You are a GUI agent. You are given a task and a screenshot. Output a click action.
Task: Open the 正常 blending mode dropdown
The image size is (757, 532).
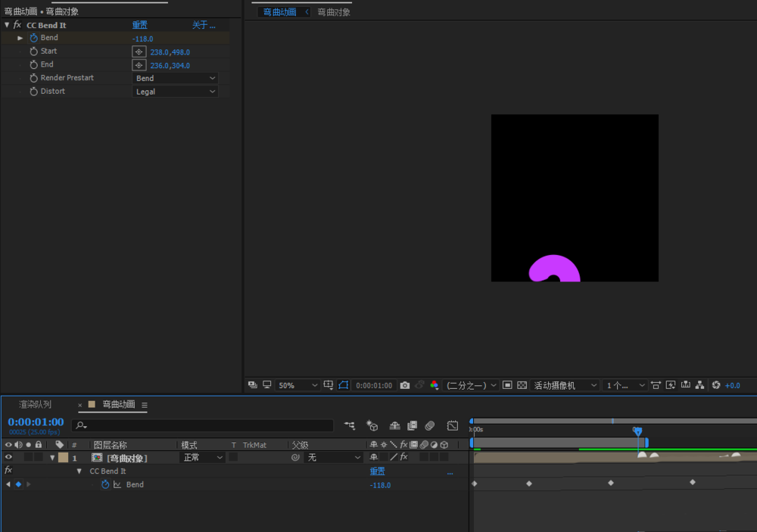tap(203, 457)
